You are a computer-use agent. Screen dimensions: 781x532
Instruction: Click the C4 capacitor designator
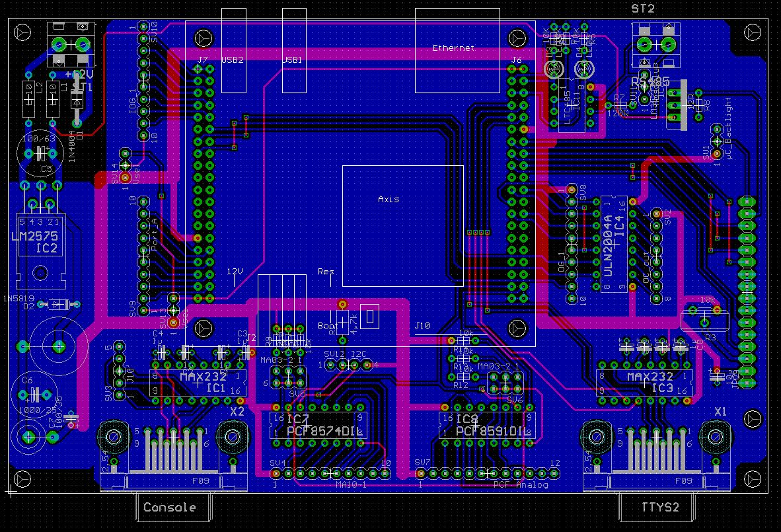[158, 333]
